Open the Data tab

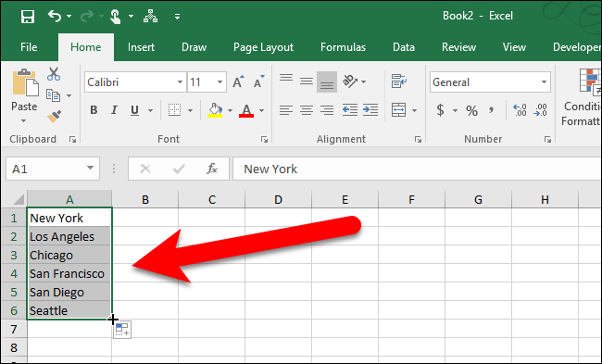point(404,47)
